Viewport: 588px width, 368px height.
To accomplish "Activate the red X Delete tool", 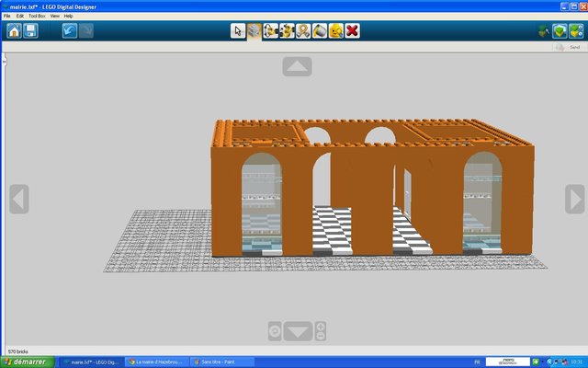I will [x=352, y=31].
